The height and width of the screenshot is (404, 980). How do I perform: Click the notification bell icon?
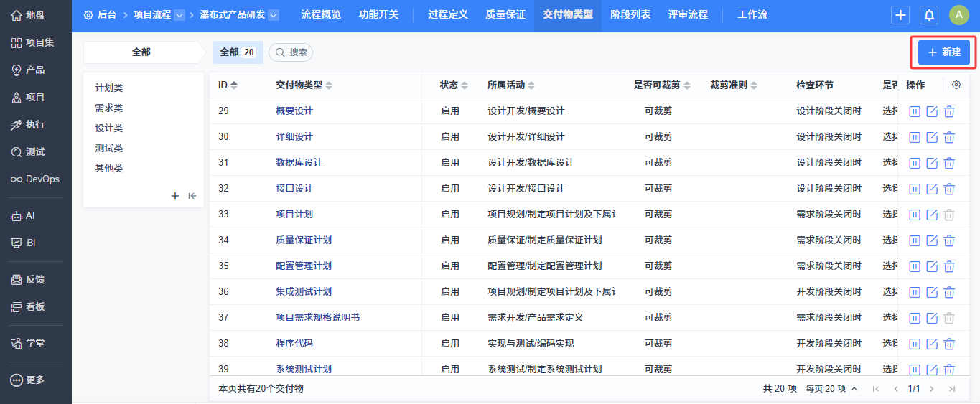click(929, 15)
